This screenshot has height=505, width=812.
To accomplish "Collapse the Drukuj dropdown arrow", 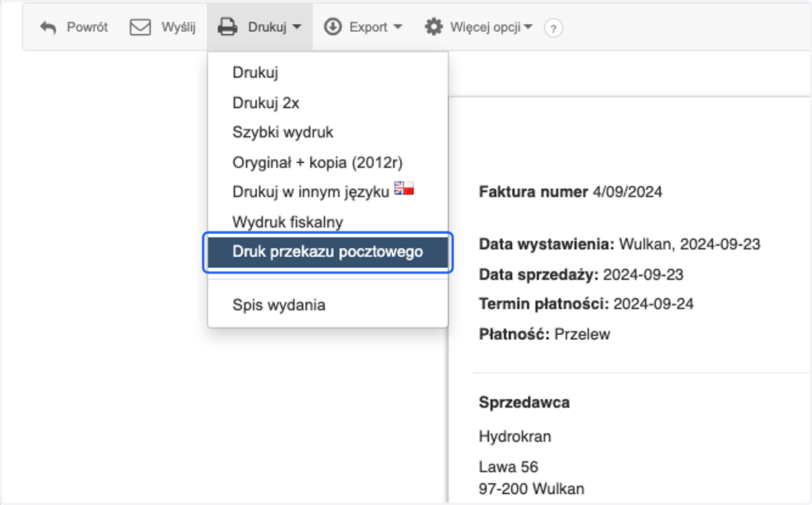I will pyautogui.click(x=296, y=27).
